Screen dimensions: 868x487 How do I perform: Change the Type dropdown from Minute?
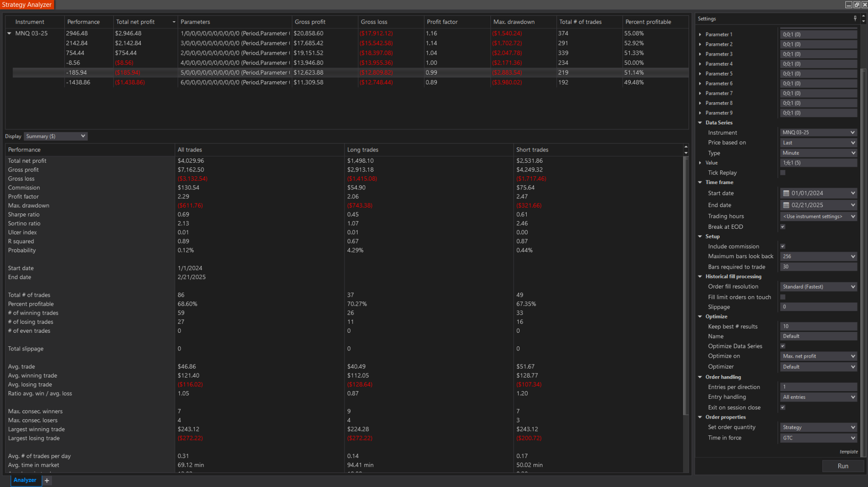tap(819, 153)
